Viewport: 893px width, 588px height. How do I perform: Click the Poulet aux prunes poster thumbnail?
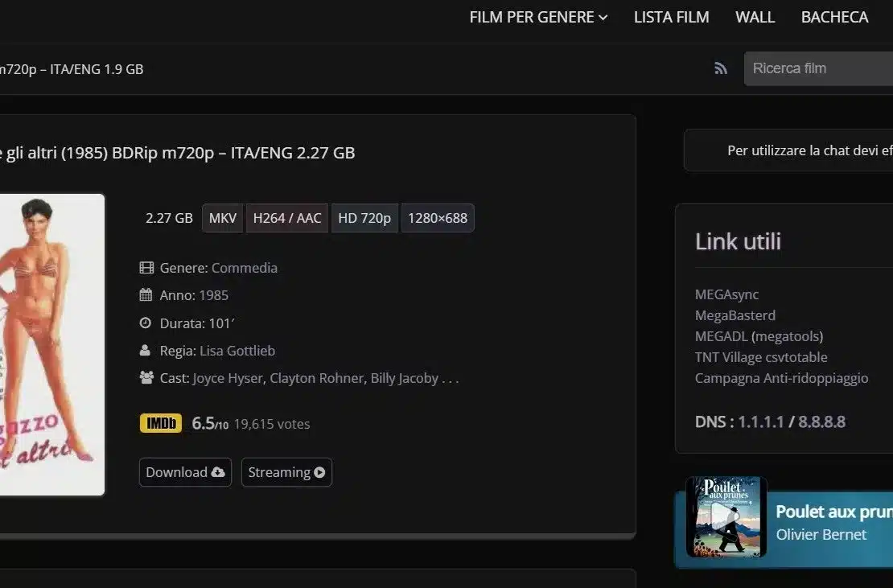coord(726,517)
